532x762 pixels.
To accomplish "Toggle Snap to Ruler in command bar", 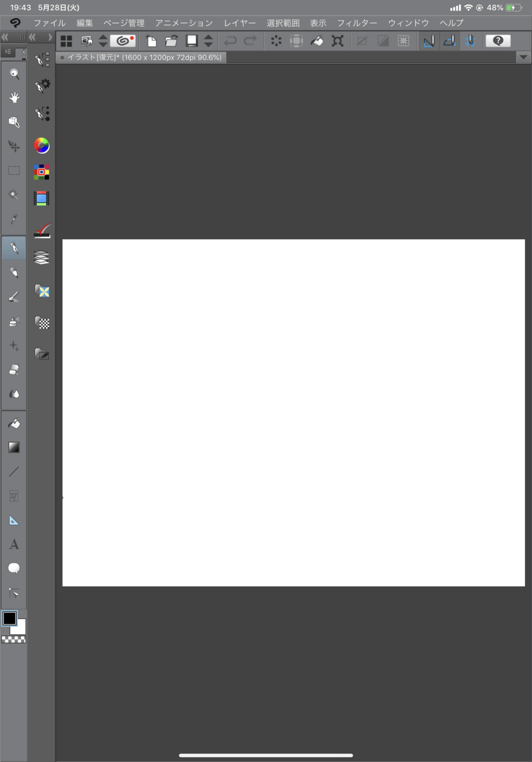I will (x=428, y=40).
